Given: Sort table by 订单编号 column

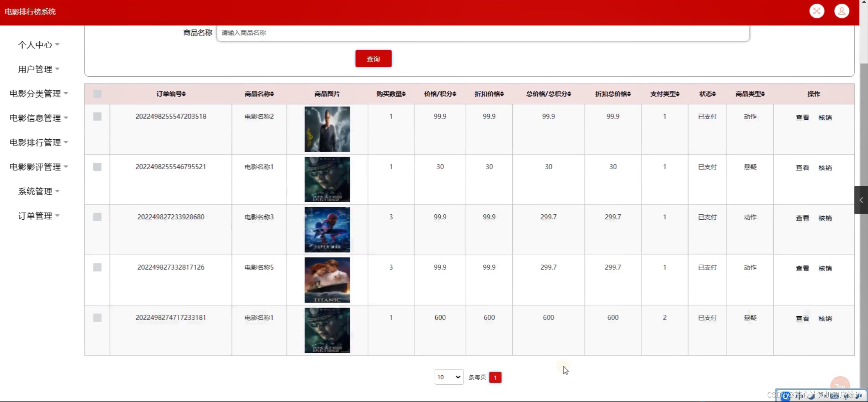Looking at the screenshot, I should pyautogui.click(x=170, y=94).
